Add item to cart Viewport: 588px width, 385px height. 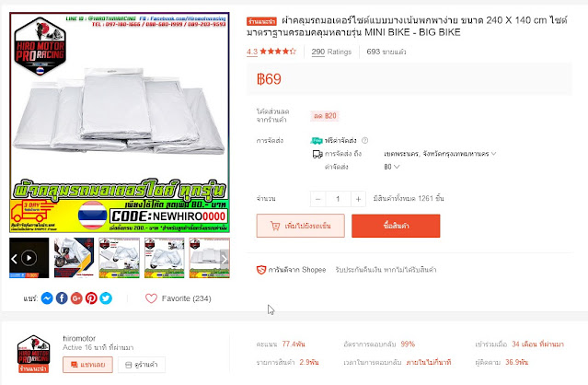pos(300,226)
